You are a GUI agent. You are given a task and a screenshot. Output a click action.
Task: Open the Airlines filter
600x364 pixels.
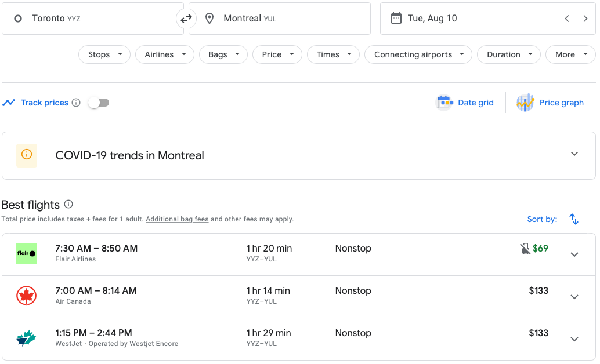164,54
